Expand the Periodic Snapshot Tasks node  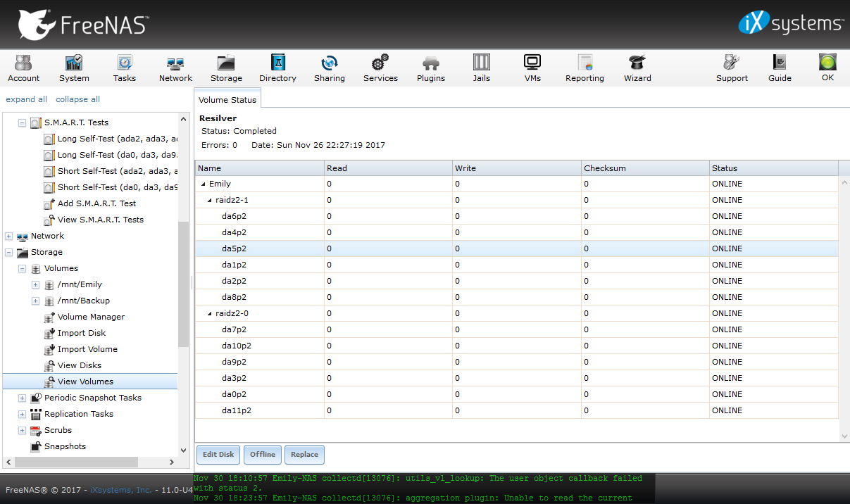(x=22, y=398)
